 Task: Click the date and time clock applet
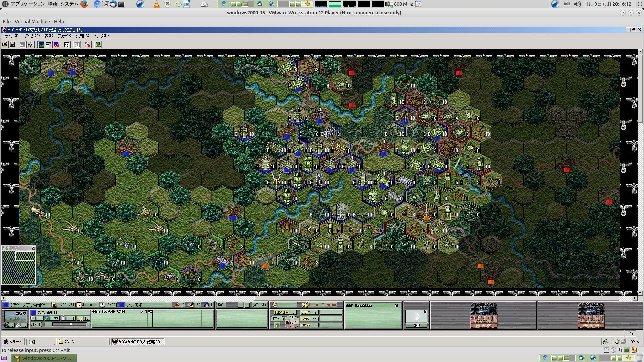point(608,4)
